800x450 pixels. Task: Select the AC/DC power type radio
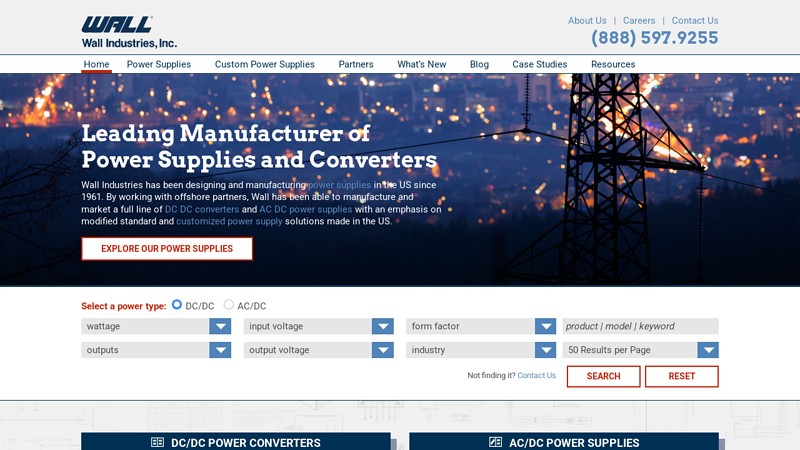[229, 305]
